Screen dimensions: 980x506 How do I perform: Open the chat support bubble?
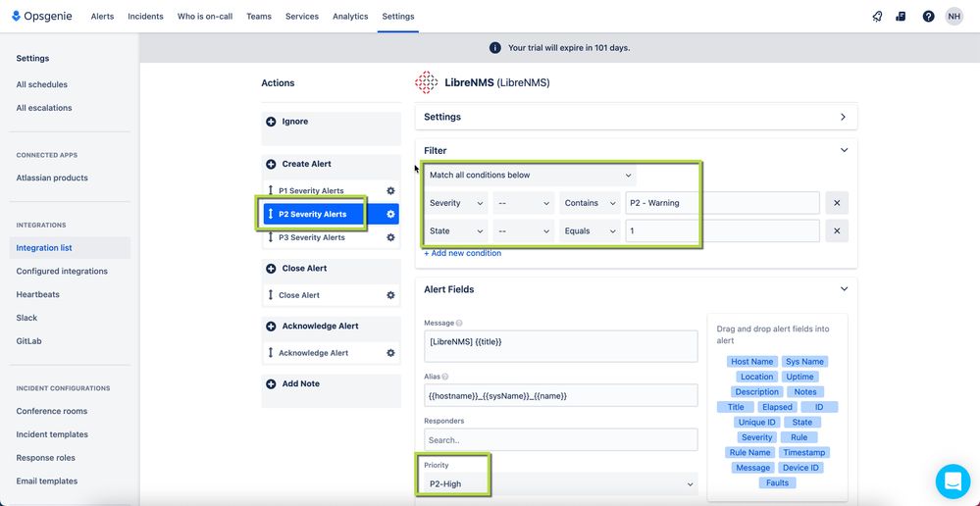tap(953, 481)
